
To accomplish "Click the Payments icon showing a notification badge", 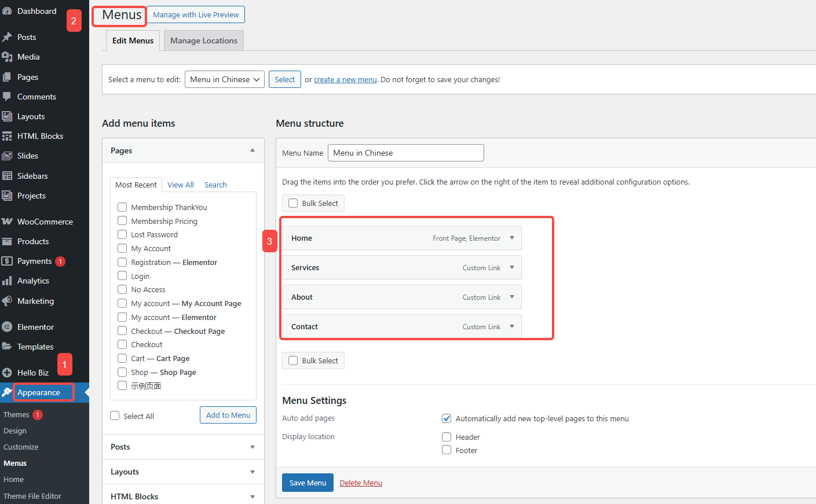I will click(x=8, y=261).
